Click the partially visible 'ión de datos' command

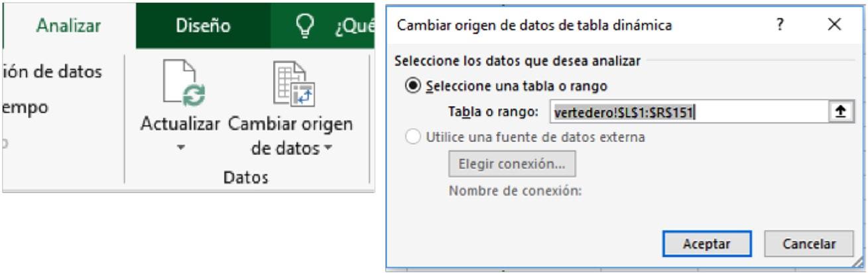53,71
